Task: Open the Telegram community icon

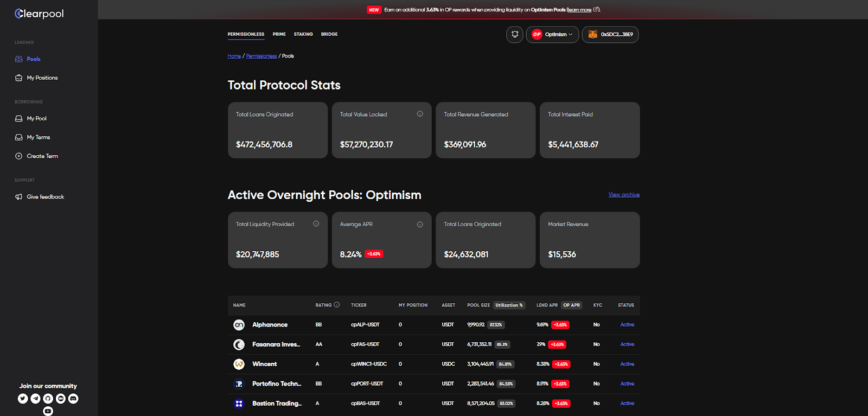Action: (35, 399)
